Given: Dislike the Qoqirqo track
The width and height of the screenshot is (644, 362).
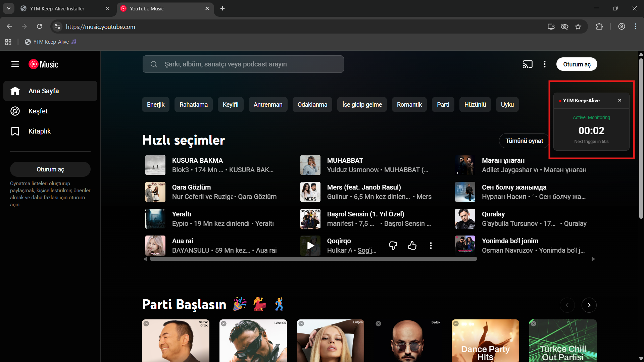Looking at the screenshot, I should (x=393, y=245).
